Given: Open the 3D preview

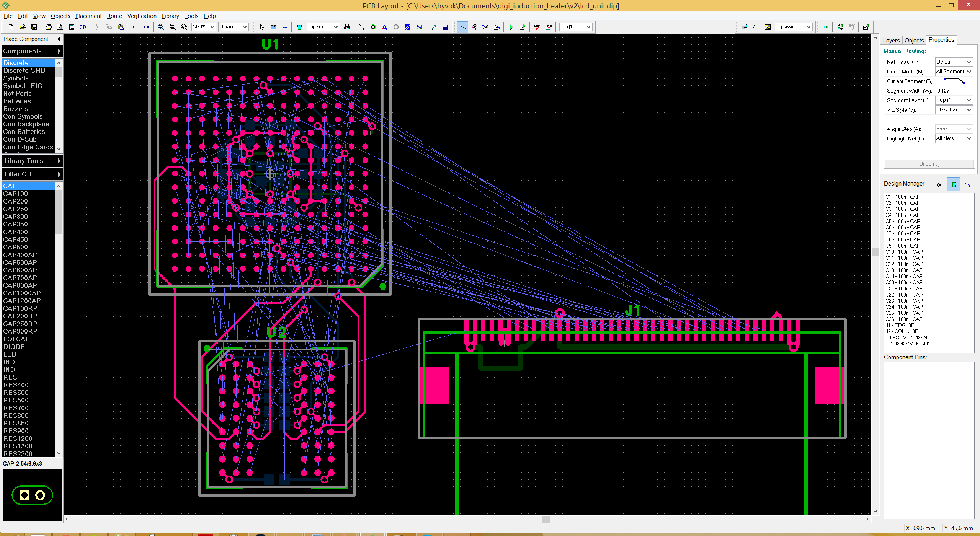Looking at the screenshot, I should 83,27.
